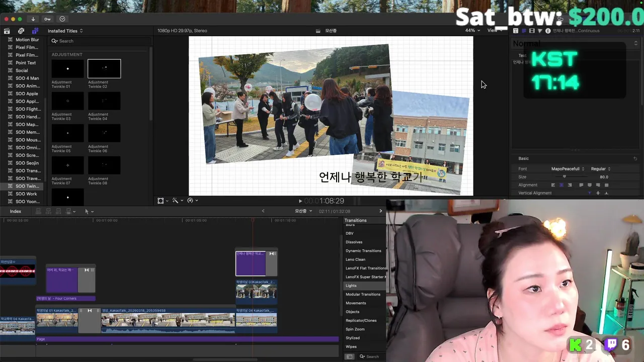Screen dimensions: 644x362
Task: Open the Libraries sidebar clapperboard icon
Action: [7, 31]
